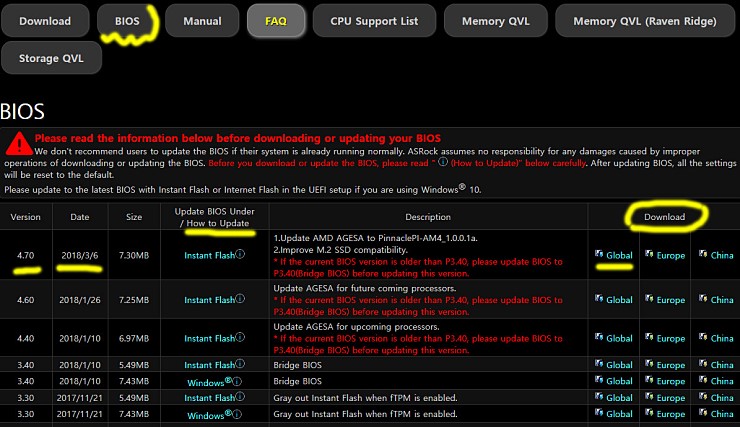
Task: Click the Size column header
Action: click(134, 217)
